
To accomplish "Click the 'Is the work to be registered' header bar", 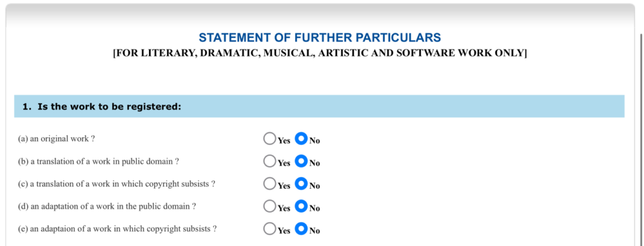I will click(x=319, y=106).
